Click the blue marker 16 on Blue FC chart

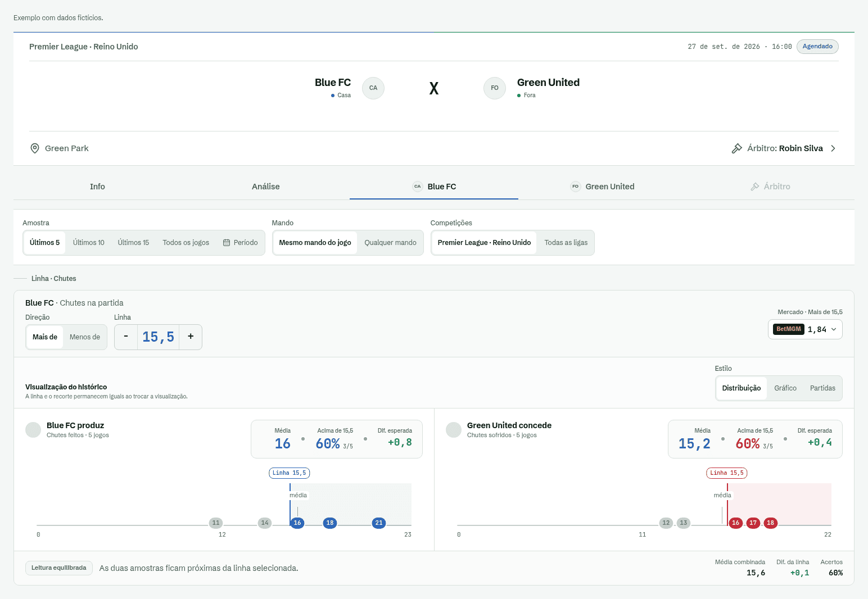(x=297, y=523)
